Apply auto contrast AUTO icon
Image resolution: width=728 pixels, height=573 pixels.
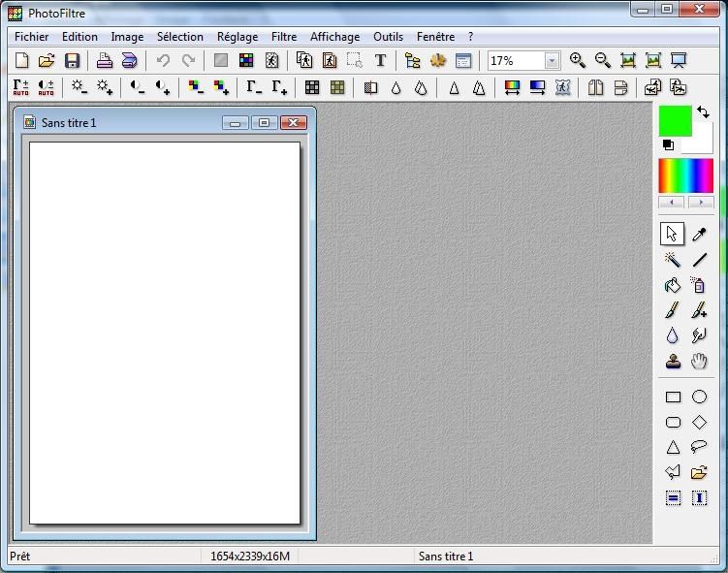(46, 87)
